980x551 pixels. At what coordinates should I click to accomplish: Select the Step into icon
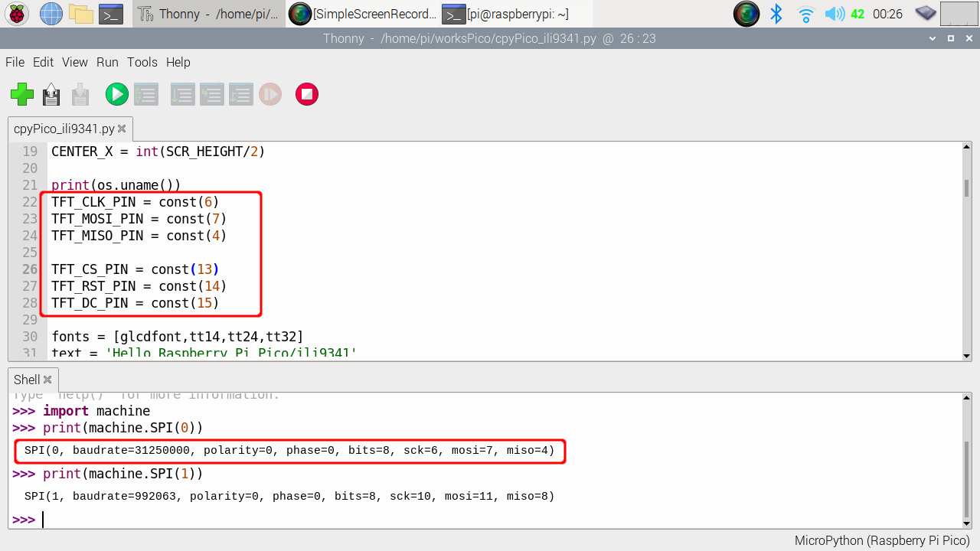click(x=211, y=94)
